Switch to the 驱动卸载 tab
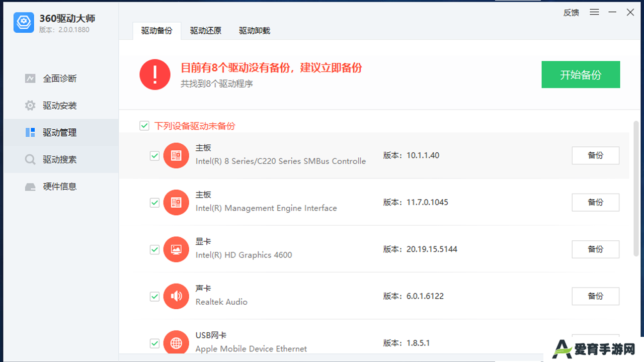This screenshot has width=644, height=362. coord(255,31)
